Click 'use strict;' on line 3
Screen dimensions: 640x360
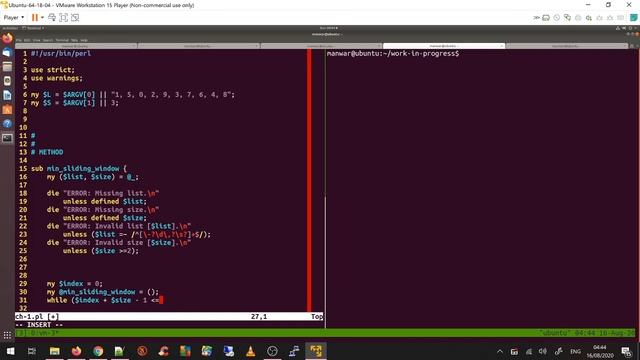(53, 70)
